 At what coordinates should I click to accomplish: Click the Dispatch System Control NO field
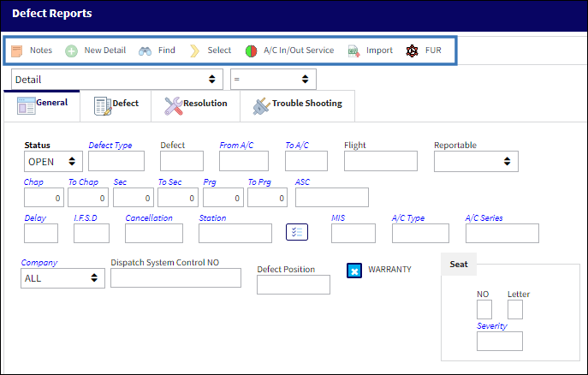pos(175,278)
